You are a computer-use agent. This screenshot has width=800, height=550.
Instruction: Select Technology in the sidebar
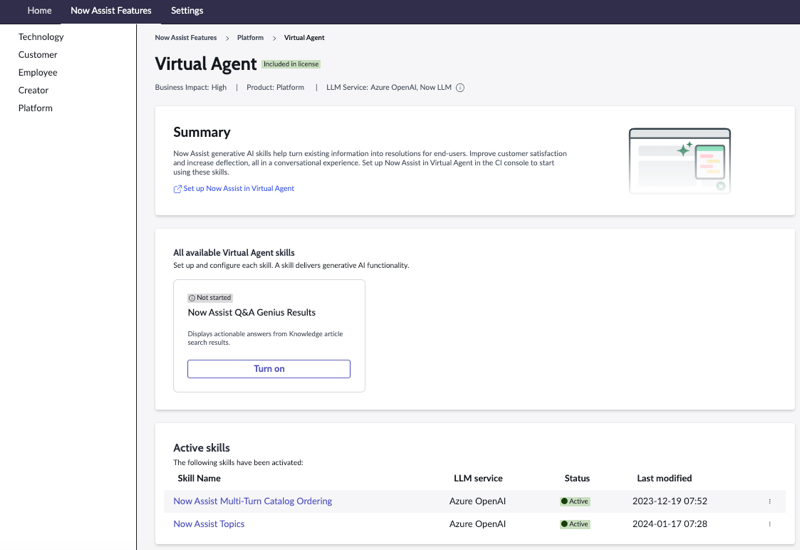[x=41, y=37]
